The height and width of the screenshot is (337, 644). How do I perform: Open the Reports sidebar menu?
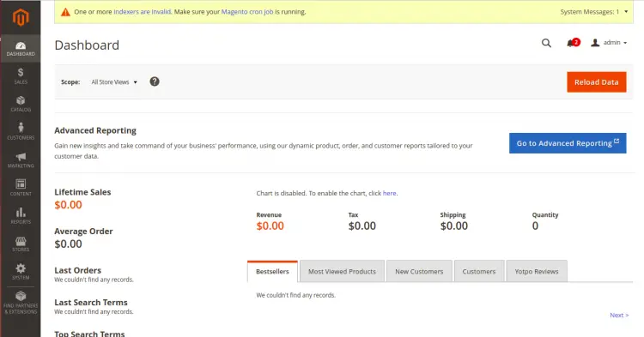point(21,215)
